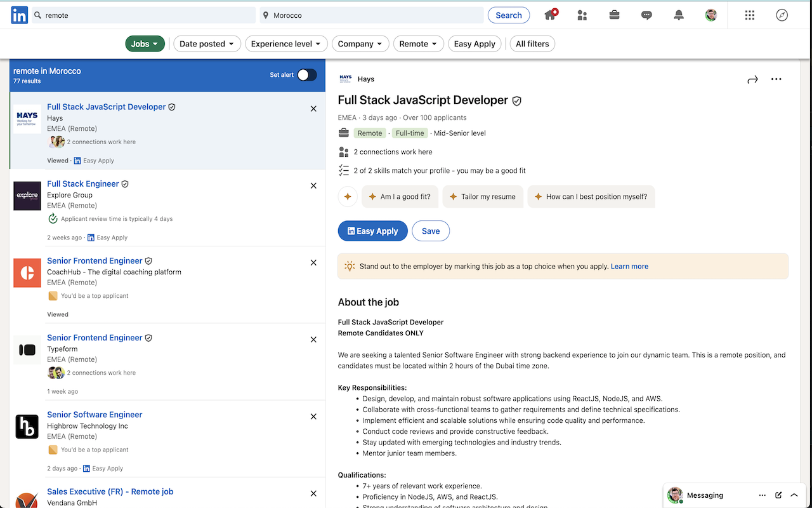Open LinkedIn home logo

[19, 15]
